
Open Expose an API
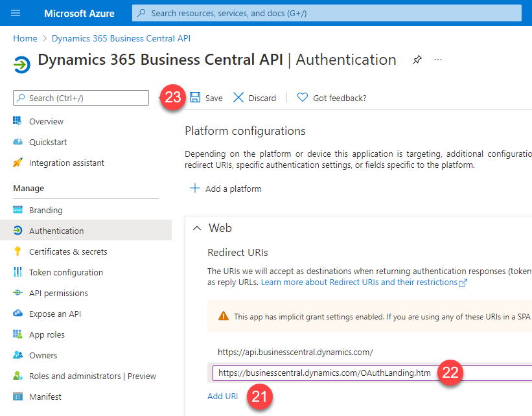[55, 314]
